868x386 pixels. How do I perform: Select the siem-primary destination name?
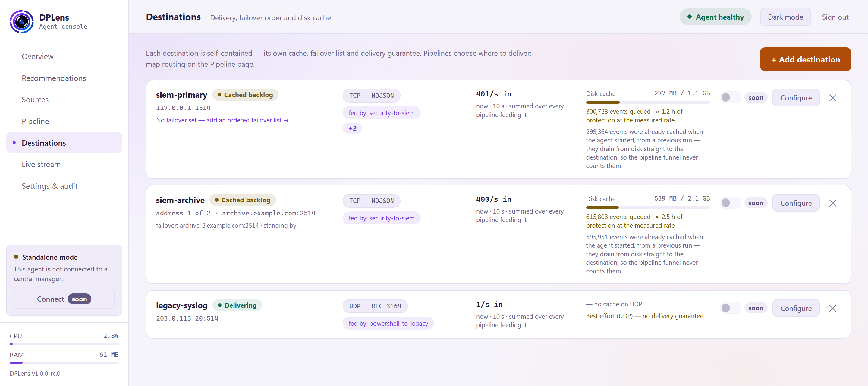(181, 95)
